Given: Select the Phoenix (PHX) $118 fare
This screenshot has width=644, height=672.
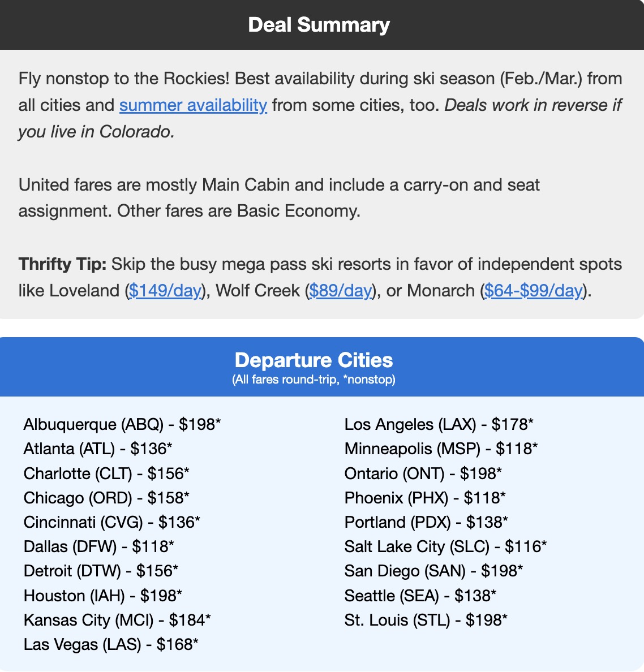Looking at the screenshot, I should (x=425, y=498).
